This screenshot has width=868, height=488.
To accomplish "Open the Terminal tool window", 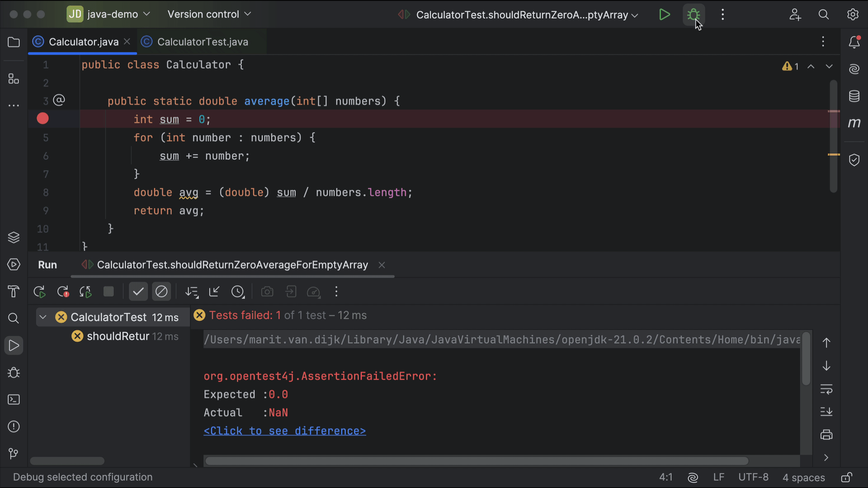I will pos(14,399).
